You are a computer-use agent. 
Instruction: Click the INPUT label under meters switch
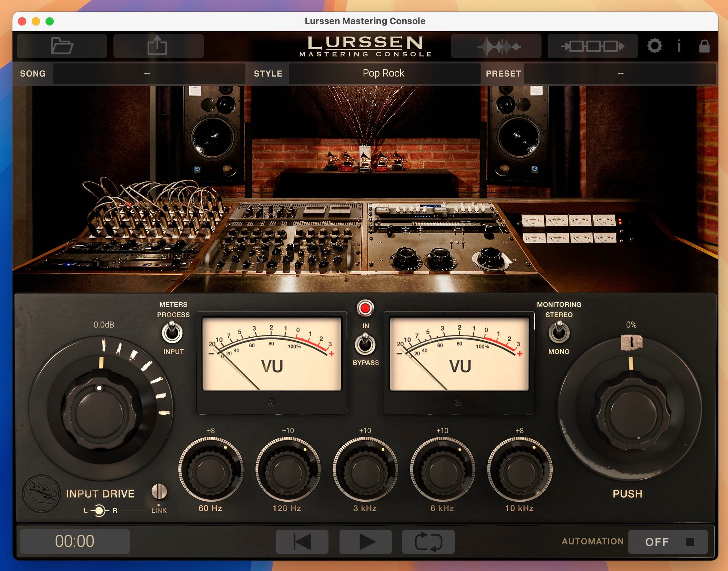(x=173, y=351)
